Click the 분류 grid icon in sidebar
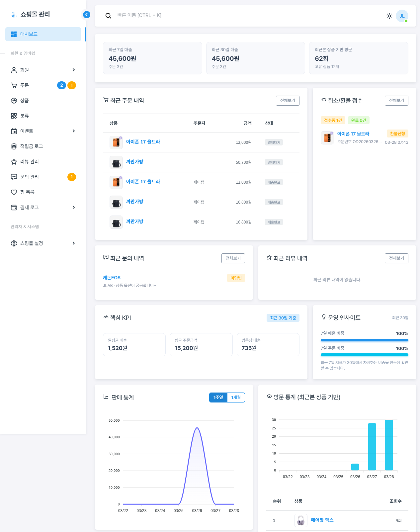This screenshot has height=532, width=420. tap(14, 116)
